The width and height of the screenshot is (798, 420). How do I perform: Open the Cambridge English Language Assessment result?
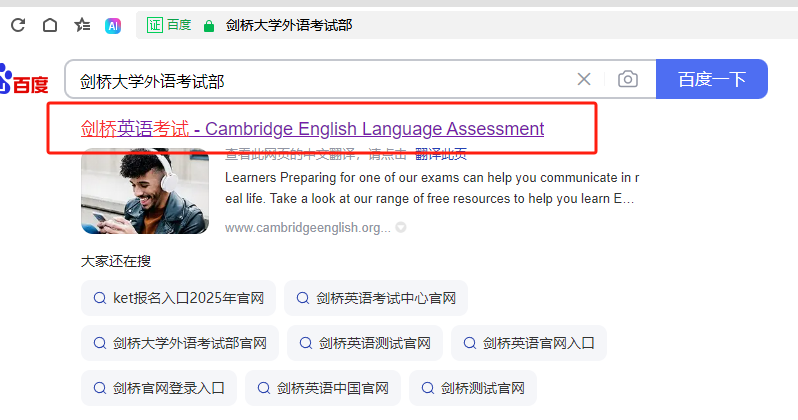(x=312, y=129)
